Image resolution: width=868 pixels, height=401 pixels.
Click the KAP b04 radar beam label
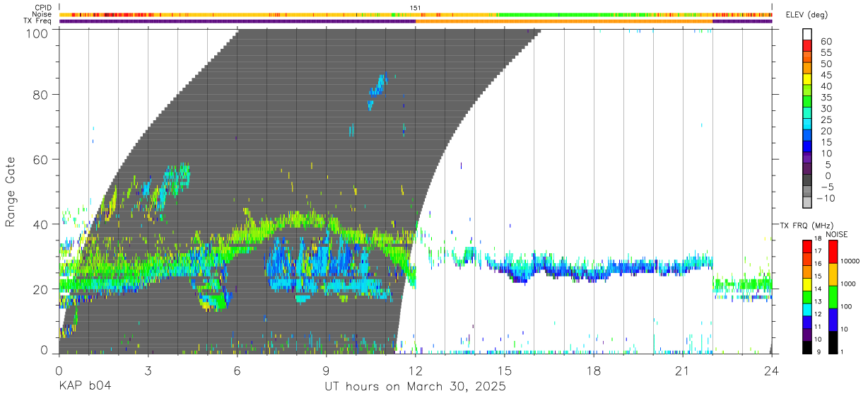pyautogui.click(x=84, y=387)
